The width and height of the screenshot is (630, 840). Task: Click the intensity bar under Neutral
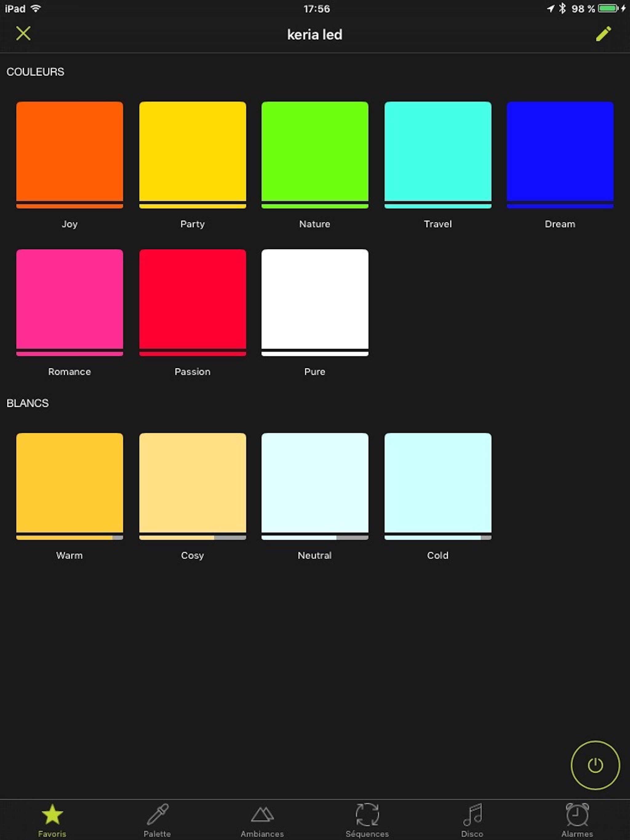(315, 538)
